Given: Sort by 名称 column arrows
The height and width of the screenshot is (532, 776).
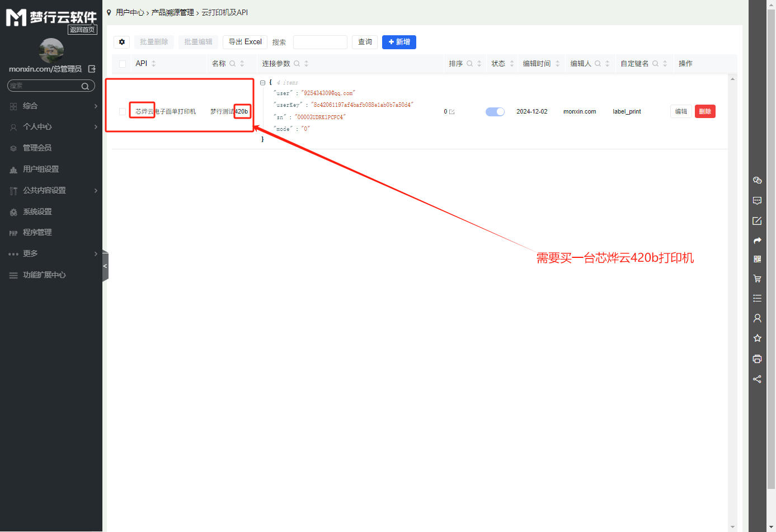Looking at the screenshot, I should 242,64.
